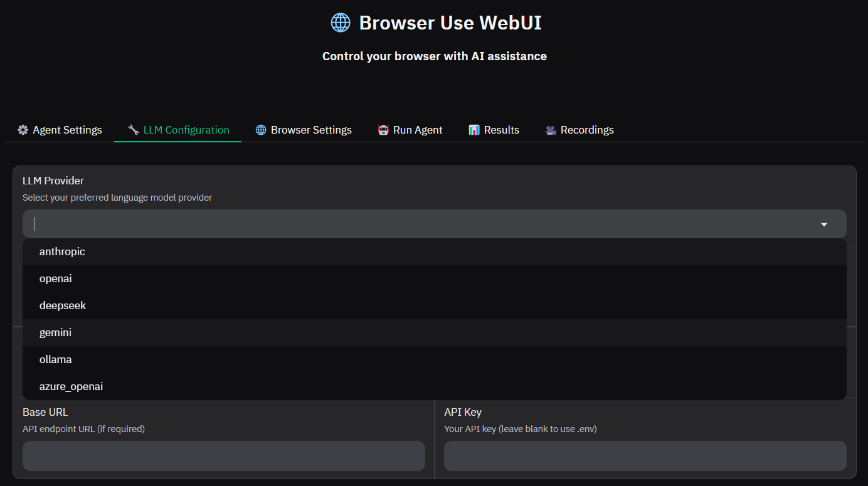
Task: Show the Recordings tab
Action: click(x=580, y=130)
